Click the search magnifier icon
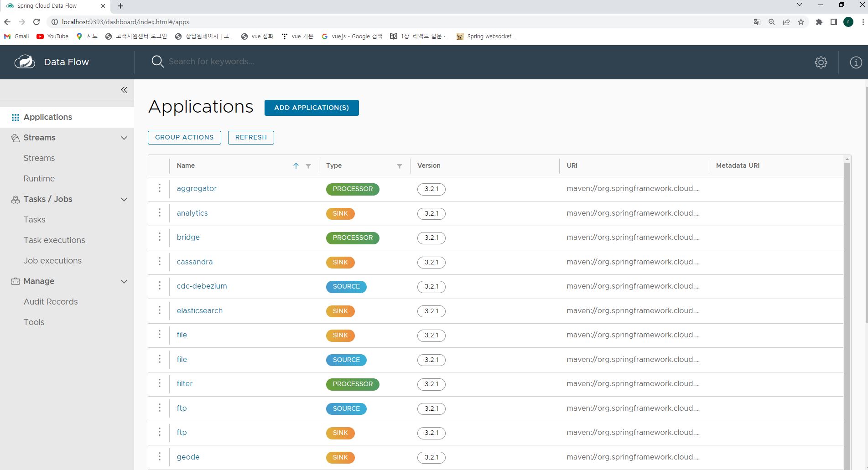 [157, 62]
